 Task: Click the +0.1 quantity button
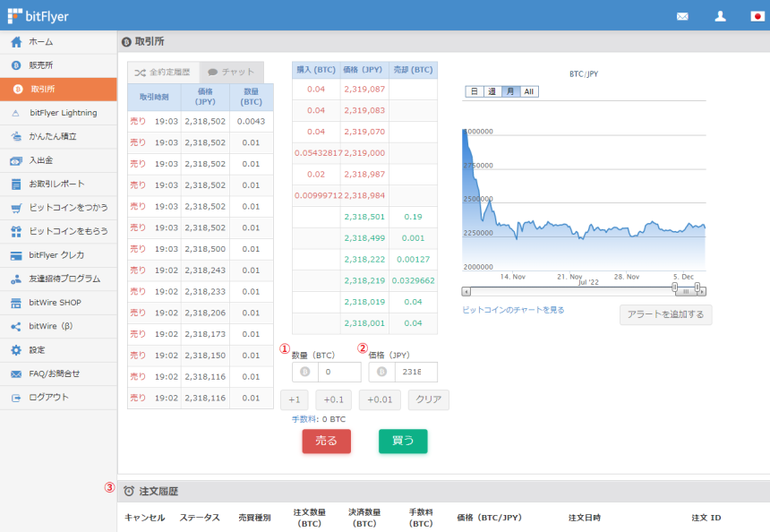click(x=333, y=399)
